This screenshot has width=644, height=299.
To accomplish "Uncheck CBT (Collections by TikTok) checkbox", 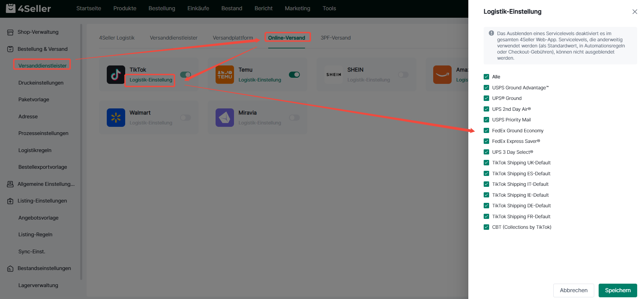I will click(x=486, y=227).
